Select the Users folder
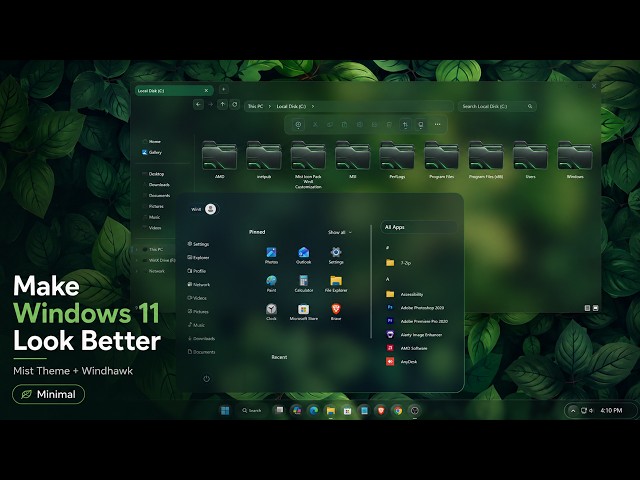Image resolution: width=640 pixels, height=480 pixels. tap(530, 160)
